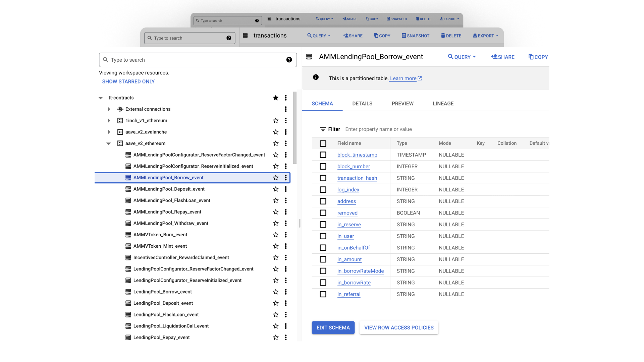Star the aave_v2_avalanche dataset
The height and width of the screenshot is (362, 644).
(x=276, y=132)
